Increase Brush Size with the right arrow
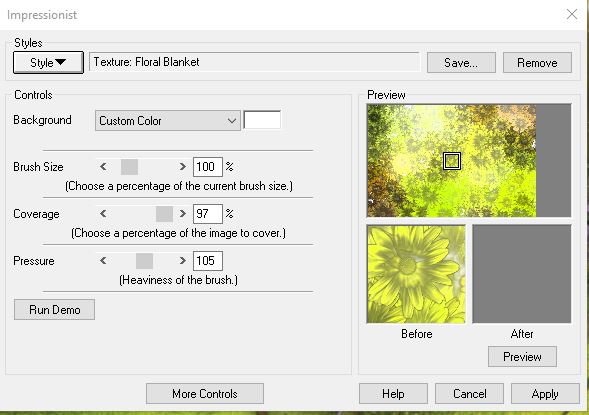 (183, 167)
